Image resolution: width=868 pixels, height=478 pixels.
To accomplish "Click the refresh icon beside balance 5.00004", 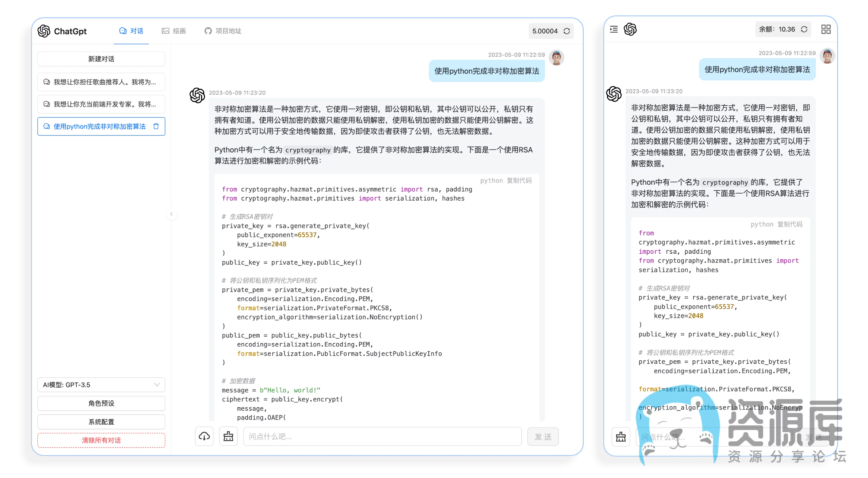I will pos(567,31).
